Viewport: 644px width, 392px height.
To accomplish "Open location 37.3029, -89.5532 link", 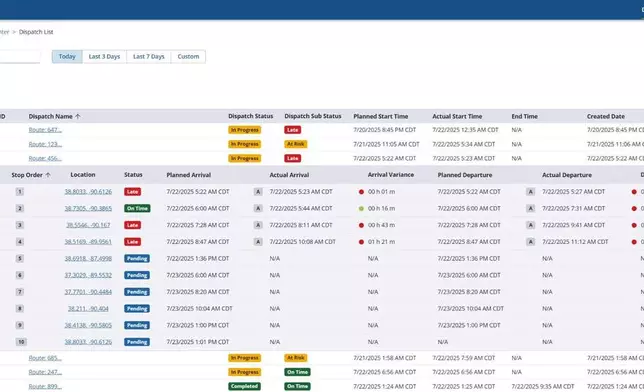I will (88, 275).
